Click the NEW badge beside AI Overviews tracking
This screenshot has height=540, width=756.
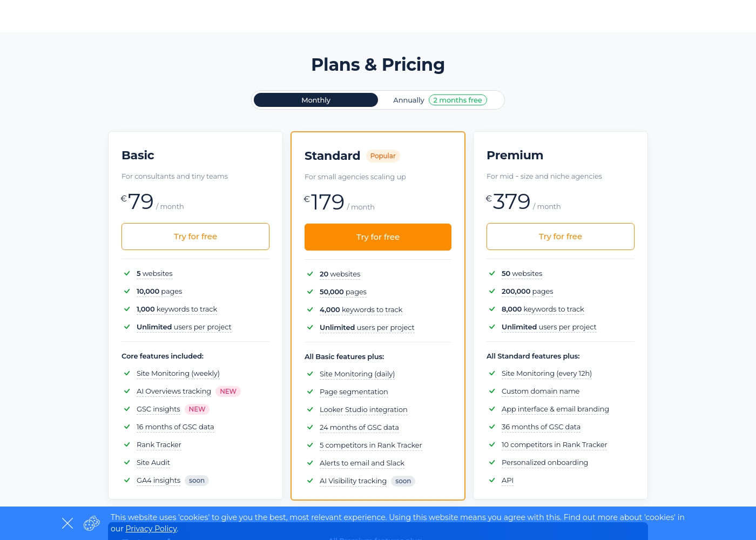(x=228, y=391)
